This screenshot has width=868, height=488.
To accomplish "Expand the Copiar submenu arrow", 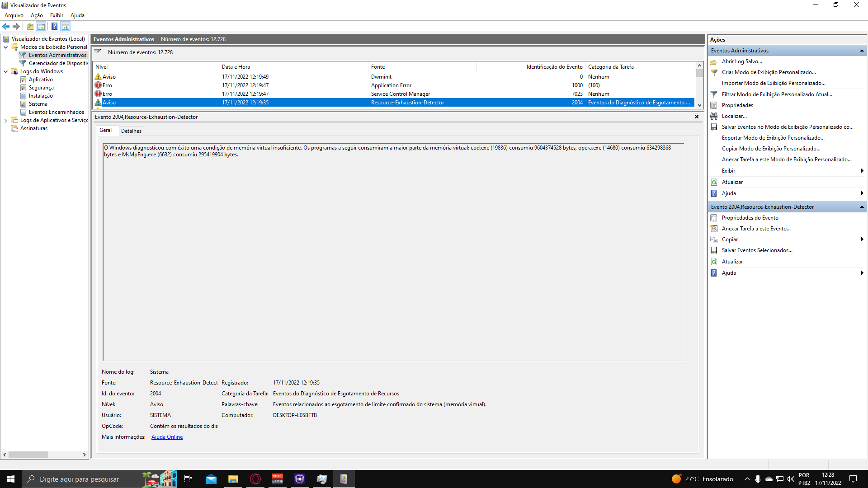I will (x=862, y=239).
